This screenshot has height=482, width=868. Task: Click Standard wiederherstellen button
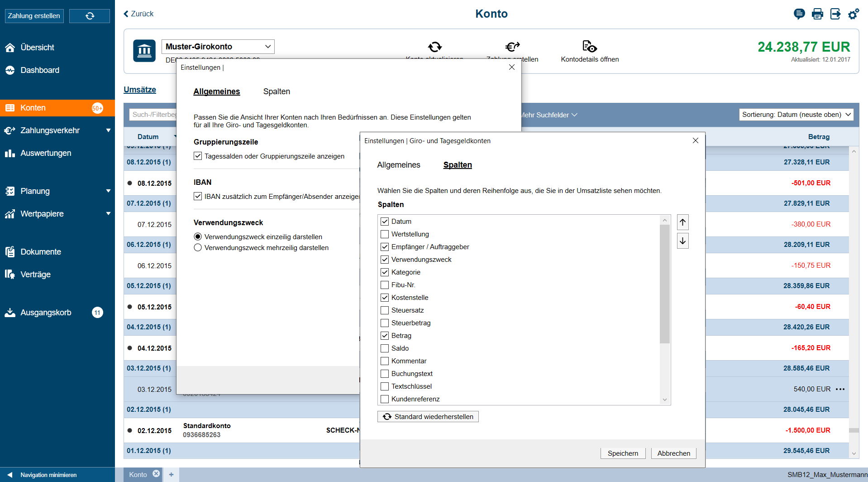(428, 417)
